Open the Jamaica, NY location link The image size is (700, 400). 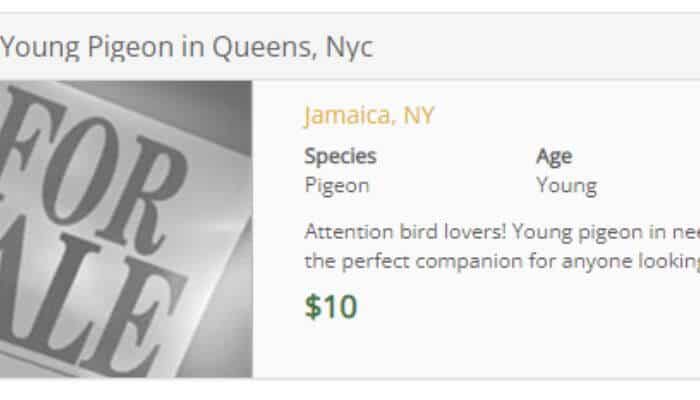click(369, 116)
